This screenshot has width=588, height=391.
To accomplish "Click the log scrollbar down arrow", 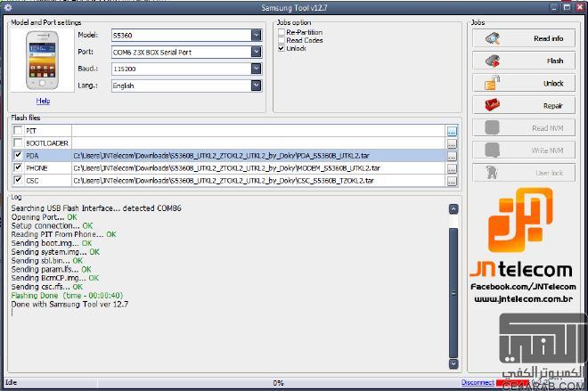I will point(453,363).
